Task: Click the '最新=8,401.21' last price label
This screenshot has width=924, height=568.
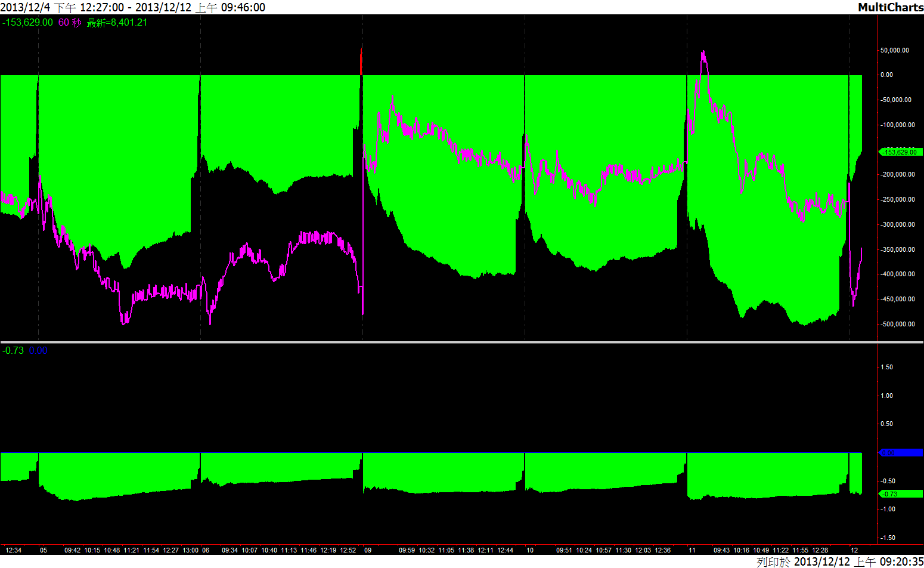Action: [x=117, y=23]
